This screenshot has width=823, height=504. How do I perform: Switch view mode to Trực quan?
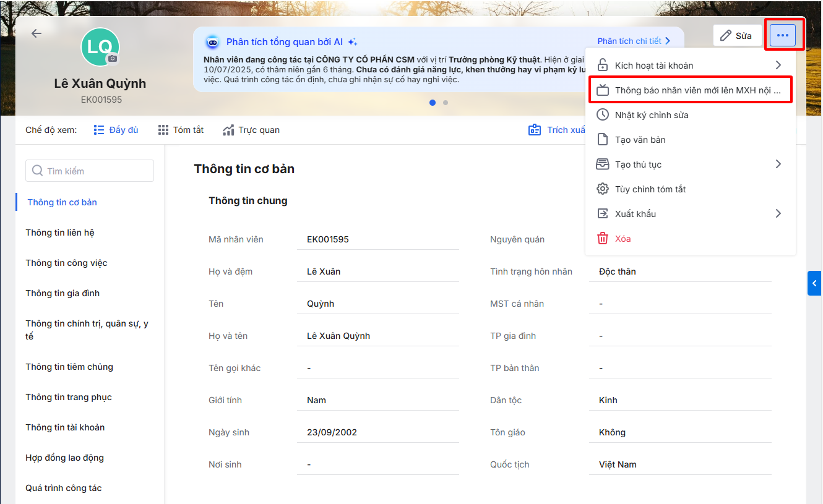point(251,130)
